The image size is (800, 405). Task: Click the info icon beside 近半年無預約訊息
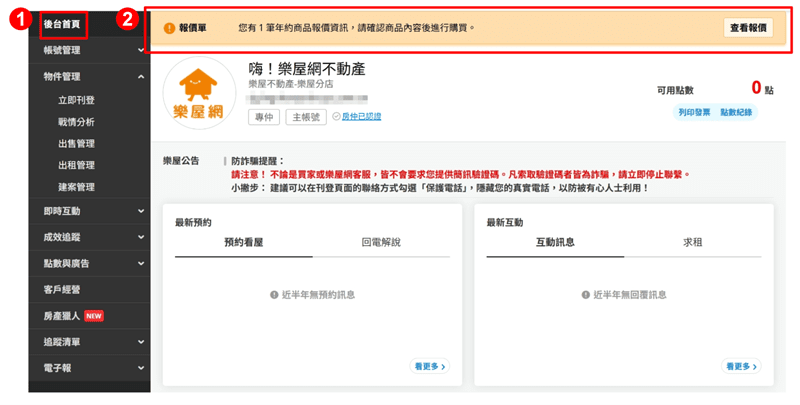point(274,295)
